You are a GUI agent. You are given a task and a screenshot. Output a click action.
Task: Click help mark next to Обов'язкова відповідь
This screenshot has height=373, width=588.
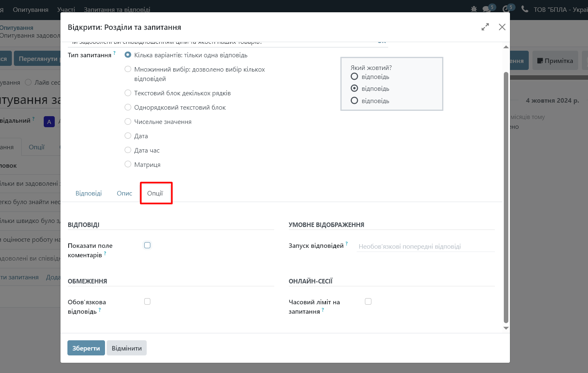(100, 310)
